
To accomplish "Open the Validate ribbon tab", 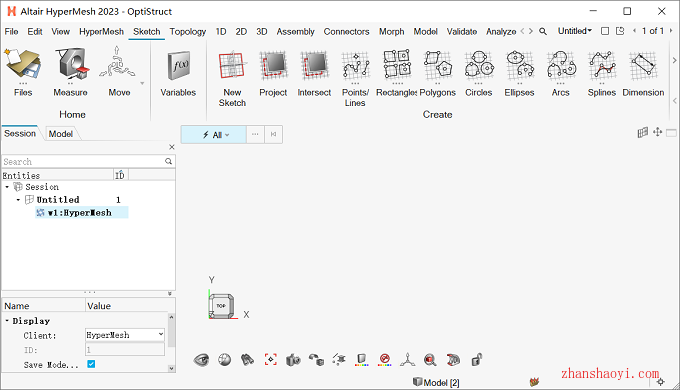I will [461, 32].
